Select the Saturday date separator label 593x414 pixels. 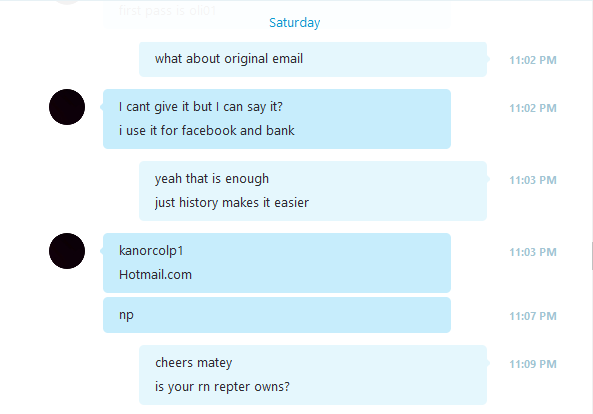[x=295, y=23]
